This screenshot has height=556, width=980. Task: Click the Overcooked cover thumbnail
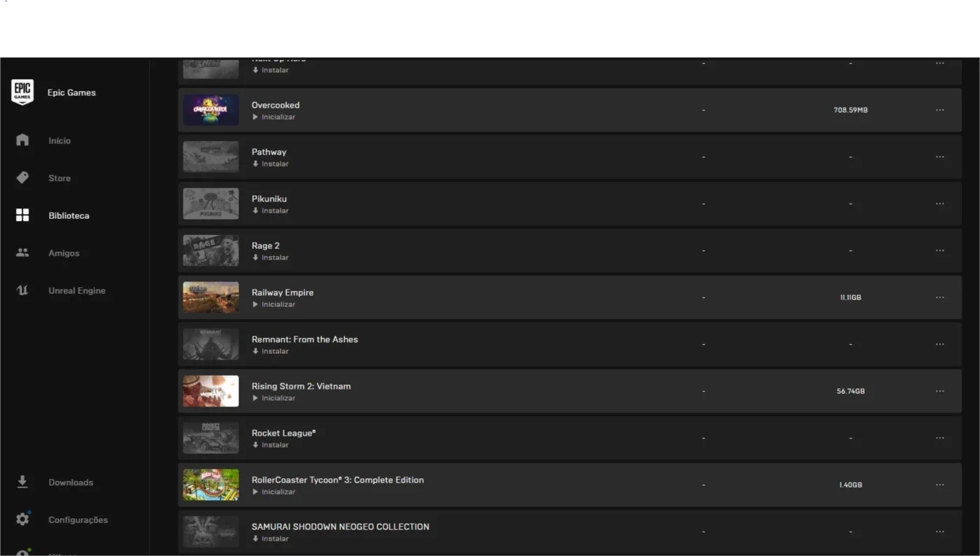[x=211, y=110]
